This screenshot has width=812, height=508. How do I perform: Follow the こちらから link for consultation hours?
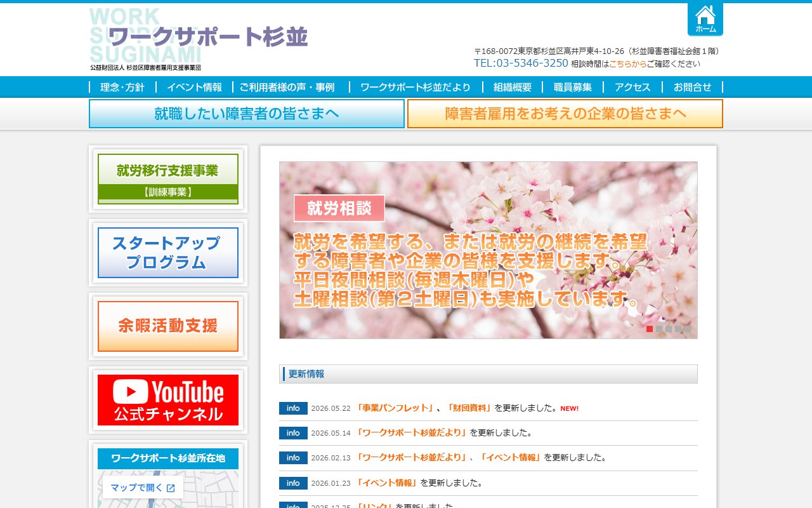[x=628, y=63]
